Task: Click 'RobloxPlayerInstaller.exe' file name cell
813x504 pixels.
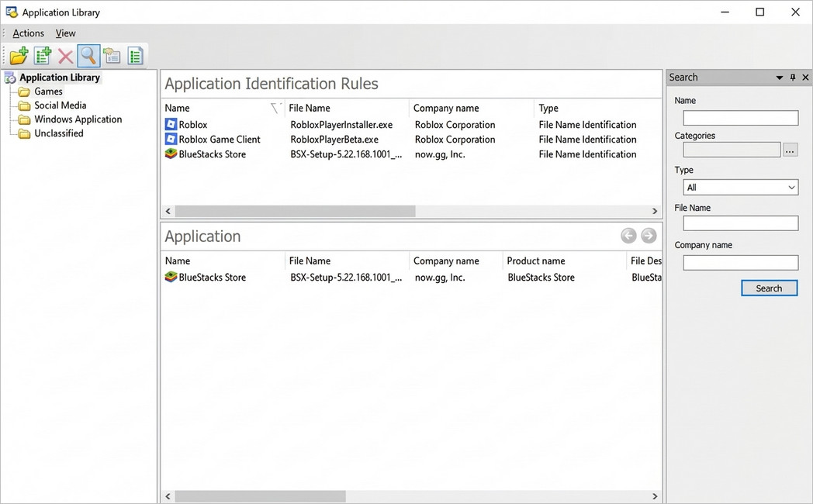Action: tap(341, 125)
